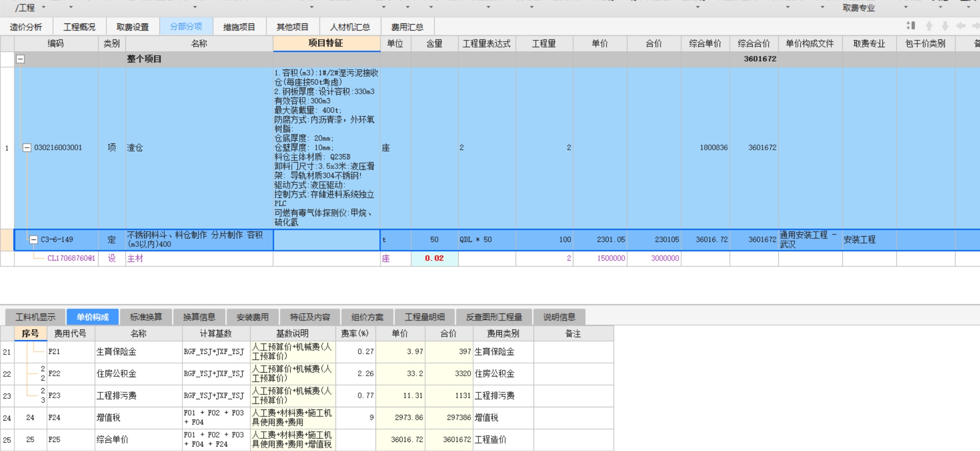Click the 36016.72 cell in row F25

point(400,440)
